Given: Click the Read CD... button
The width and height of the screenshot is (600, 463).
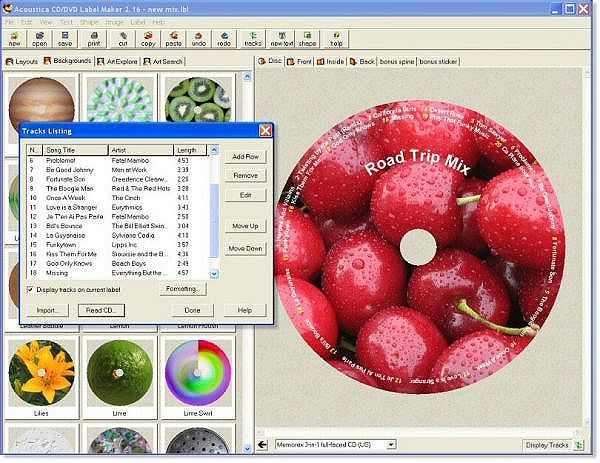Looking at the screenshot, I should point(101,310).
